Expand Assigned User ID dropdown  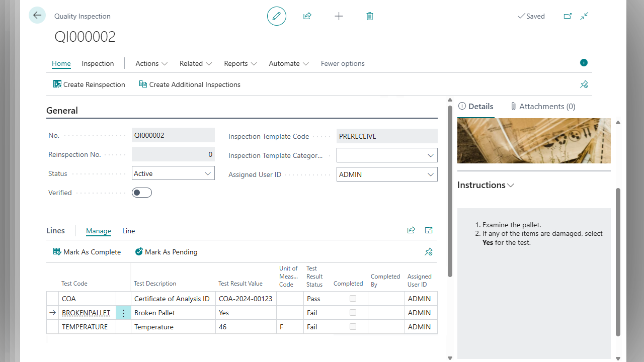pos(430,174)
